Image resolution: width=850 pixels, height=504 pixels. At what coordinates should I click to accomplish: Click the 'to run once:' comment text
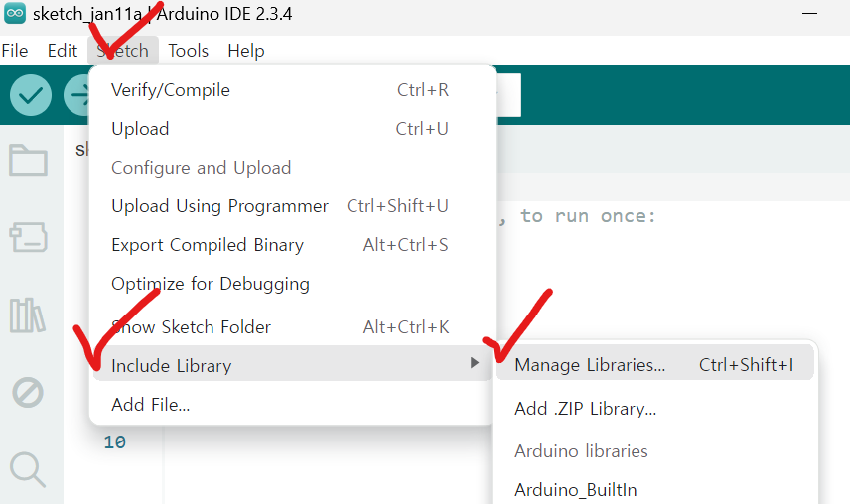[x=588, y=216]
